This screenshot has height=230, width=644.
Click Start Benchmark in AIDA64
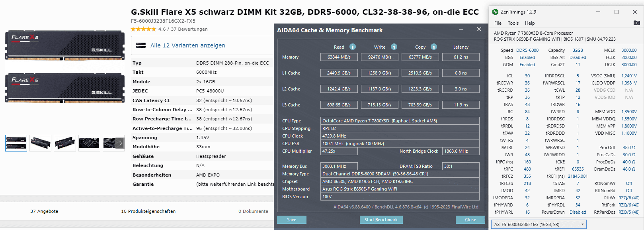[381, 220]
